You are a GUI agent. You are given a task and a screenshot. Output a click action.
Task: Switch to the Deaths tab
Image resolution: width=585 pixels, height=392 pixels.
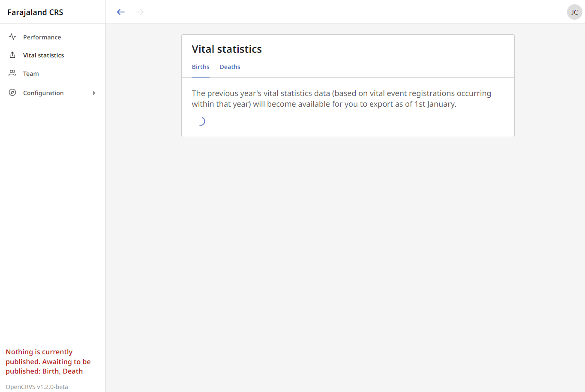click(x=230, y=67)
